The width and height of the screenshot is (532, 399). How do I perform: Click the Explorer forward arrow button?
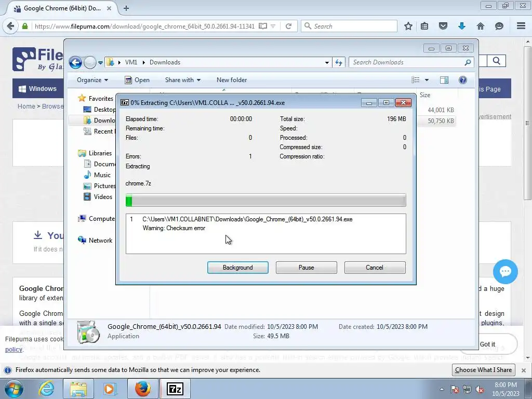point(90,62)
